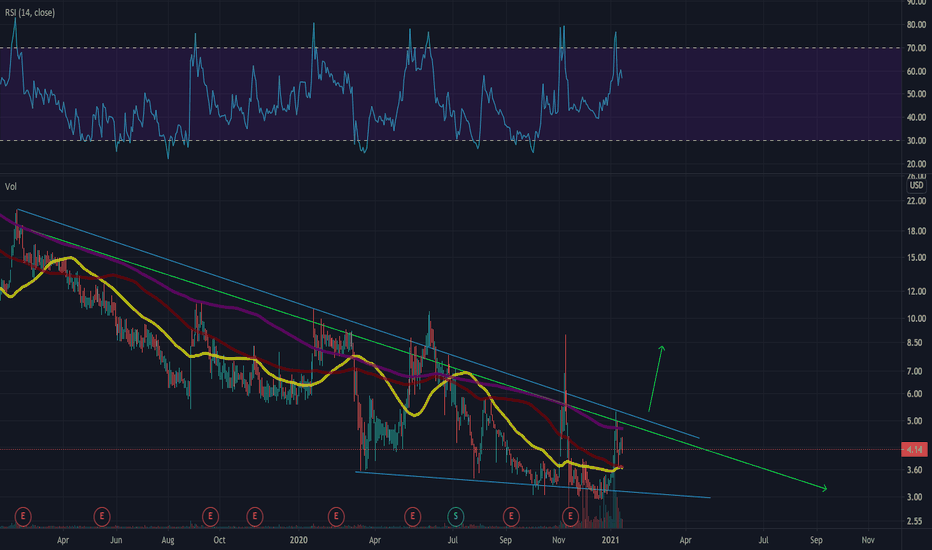This screenshot has height=550, width=932.
Task: Click the 12.00 price scale label
Action: coord(917,291)
